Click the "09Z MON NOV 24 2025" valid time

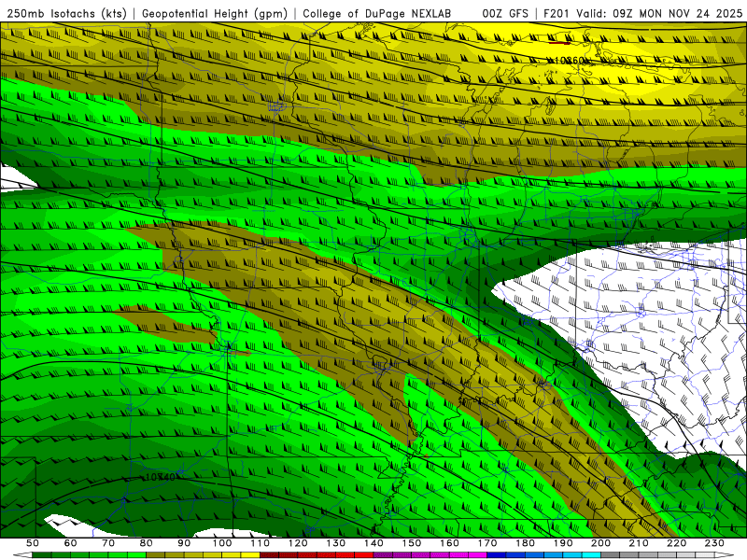pos(678,14)
